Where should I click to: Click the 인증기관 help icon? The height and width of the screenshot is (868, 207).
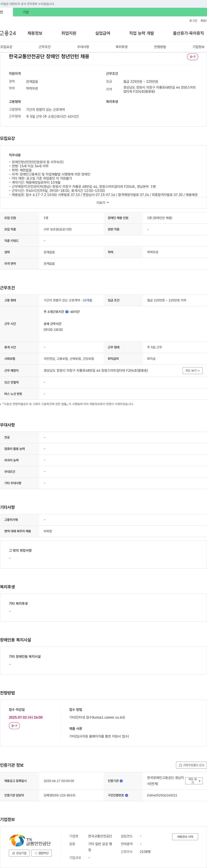click(x=121, y=781)
